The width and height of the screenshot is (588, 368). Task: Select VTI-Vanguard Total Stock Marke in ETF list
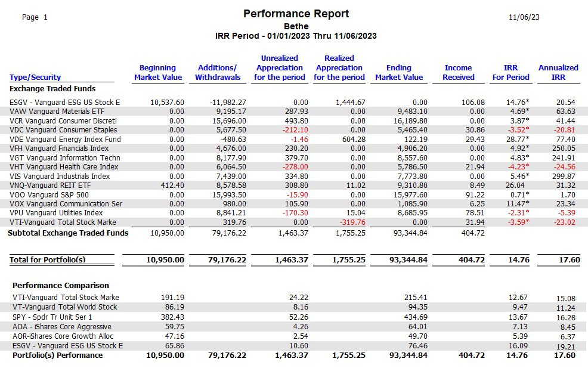click(x=294, y=222)
